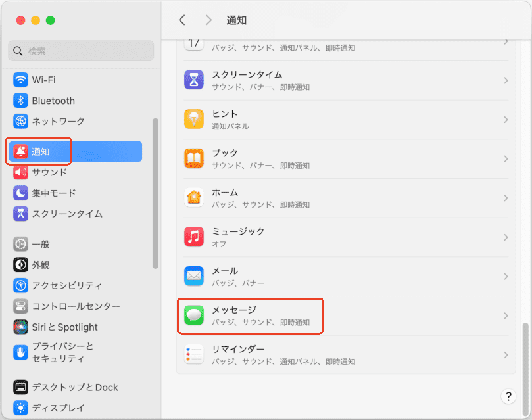Click the 集中モード moon icon
This screenshot has height=420, width=532.
(x=20, y=193)
